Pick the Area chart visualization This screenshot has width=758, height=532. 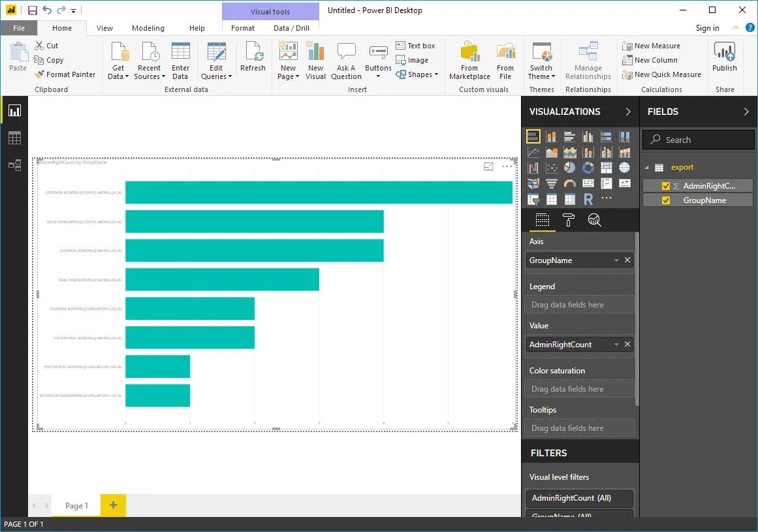click(x=552, y=153)
